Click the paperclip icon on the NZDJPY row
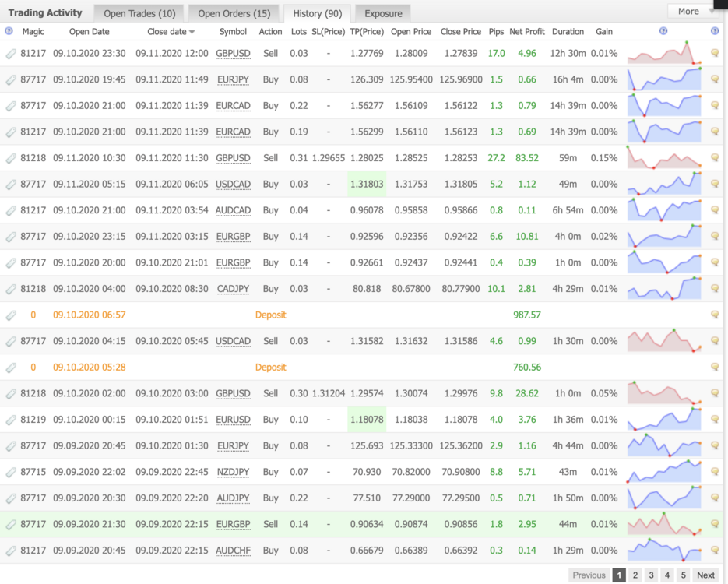 (x=11, y=473)
